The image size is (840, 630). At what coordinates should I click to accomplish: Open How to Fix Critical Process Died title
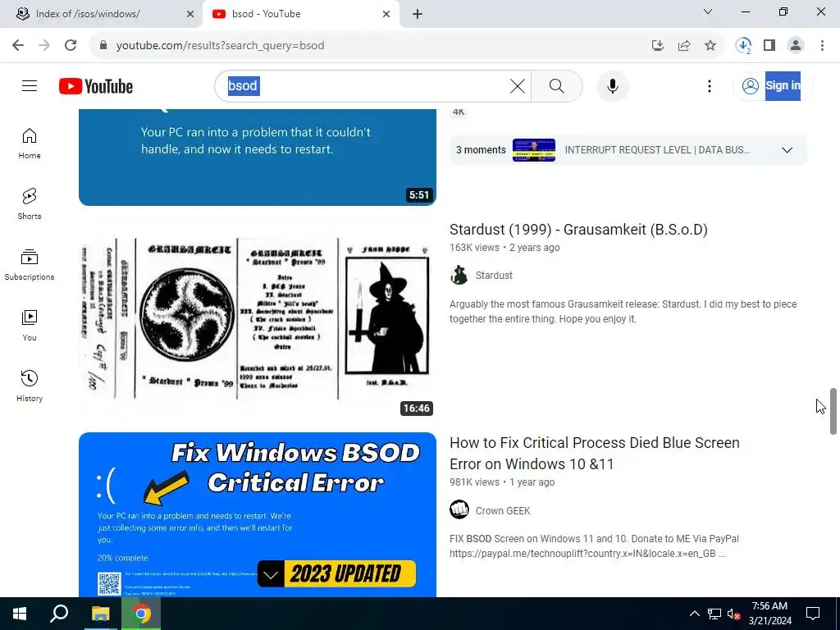(x=595, y=453)
